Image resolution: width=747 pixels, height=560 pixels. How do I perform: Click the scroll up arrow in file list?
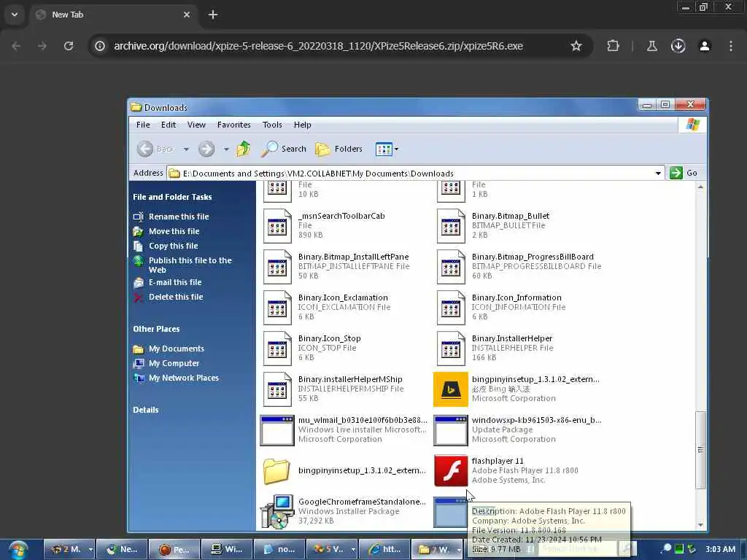click(700, 187)
